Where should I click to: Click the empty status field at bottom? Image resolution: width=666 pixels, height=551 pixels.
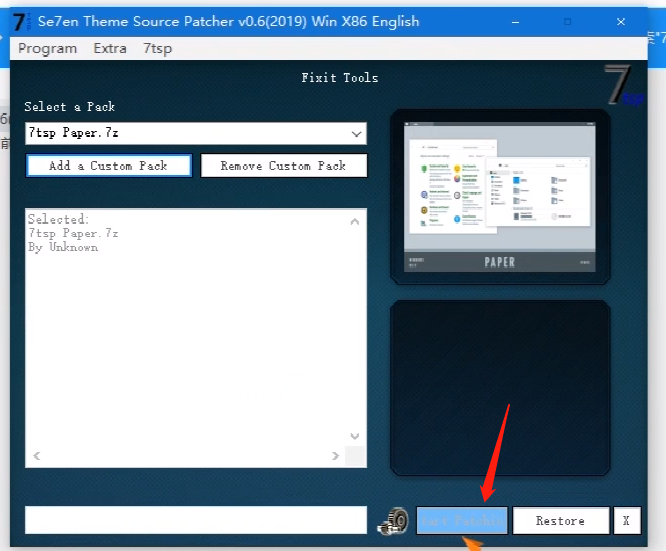196,520
